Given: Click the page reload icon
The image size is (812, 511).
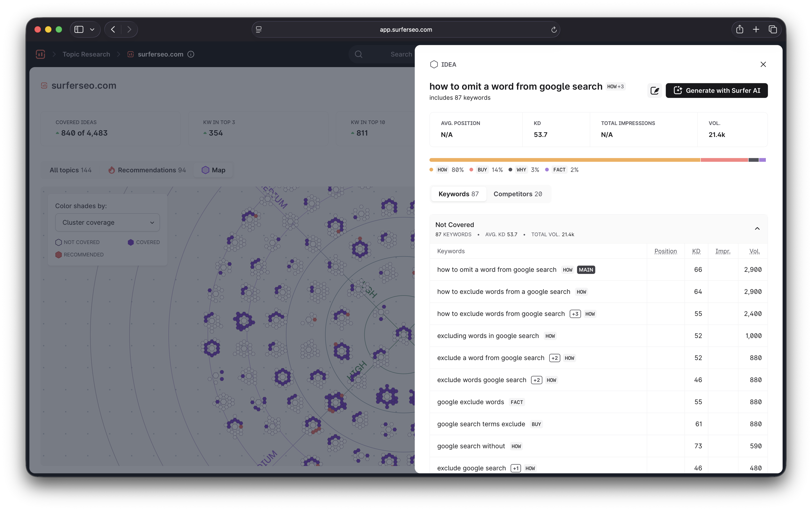Looking at the screenshot, I should 553,30.
